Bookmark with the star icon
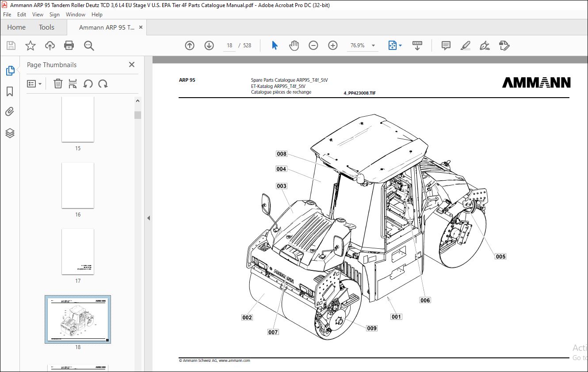Image resolution: width=588 pixels, height=372 pixels. (x=30, y=46)
